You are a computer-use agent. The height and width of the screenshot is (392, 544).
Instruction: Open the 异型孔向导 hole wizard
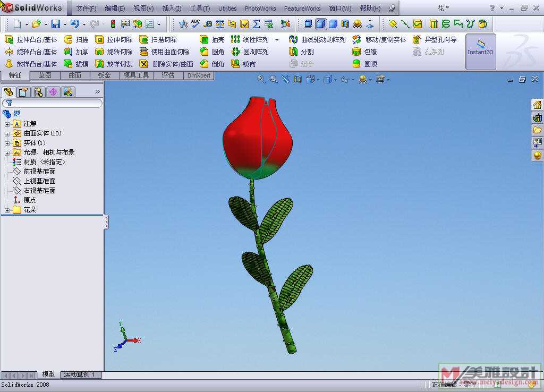click(435, 39)
